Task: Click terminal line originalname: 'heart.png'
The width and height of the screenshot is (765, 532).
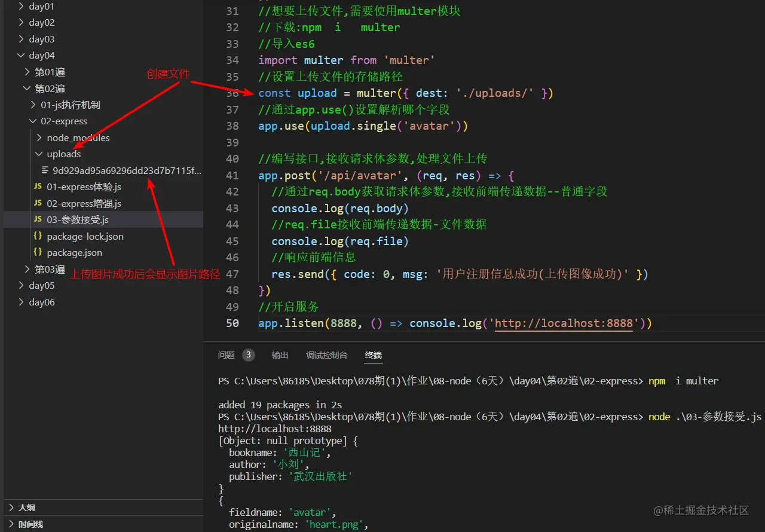Action: coord(298,525)
